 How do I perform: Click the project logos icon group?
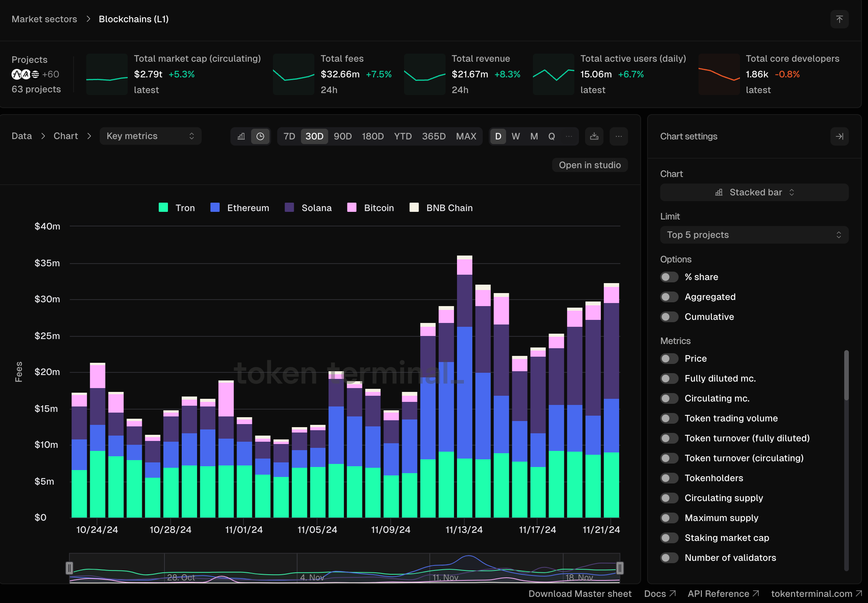coord(26,74)
